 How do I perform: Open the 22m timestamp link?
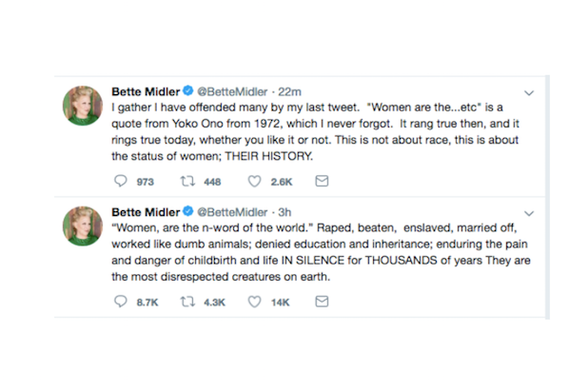click(x=286, y=92)
